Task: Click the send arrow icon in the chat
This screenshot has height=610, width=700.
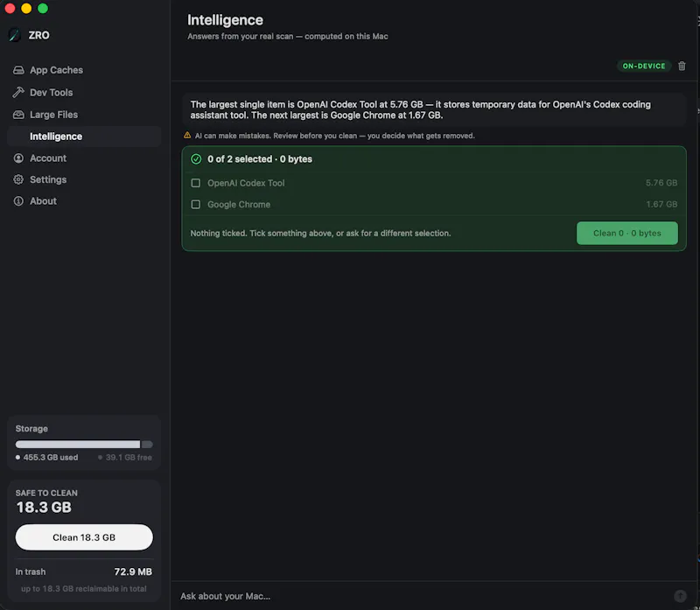Action: (680, 596)
